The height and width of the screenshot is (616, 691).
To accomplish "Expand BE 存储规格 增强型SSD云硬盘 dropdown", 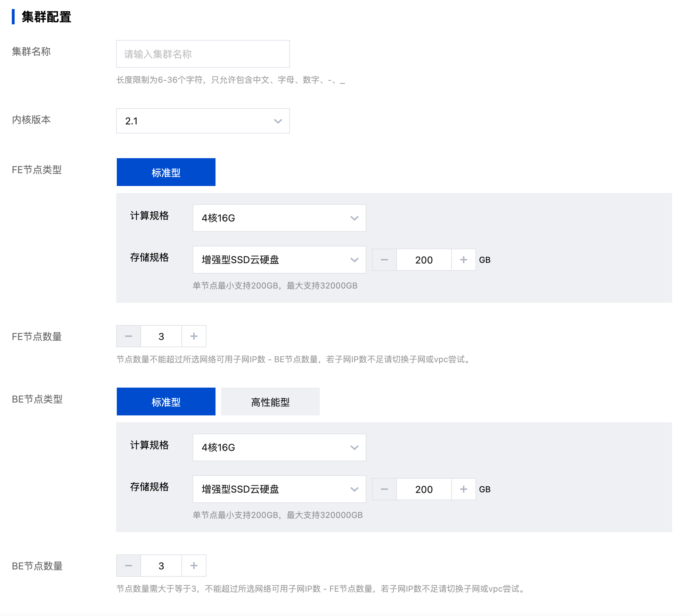I will click(279, 489).
